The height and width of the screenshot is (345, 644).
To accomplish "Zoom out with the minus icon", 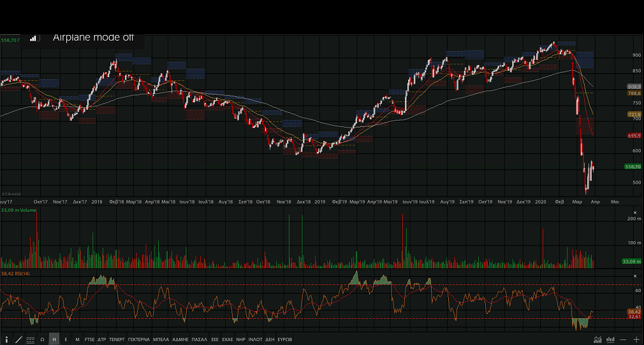I will [x=623, y=339].
